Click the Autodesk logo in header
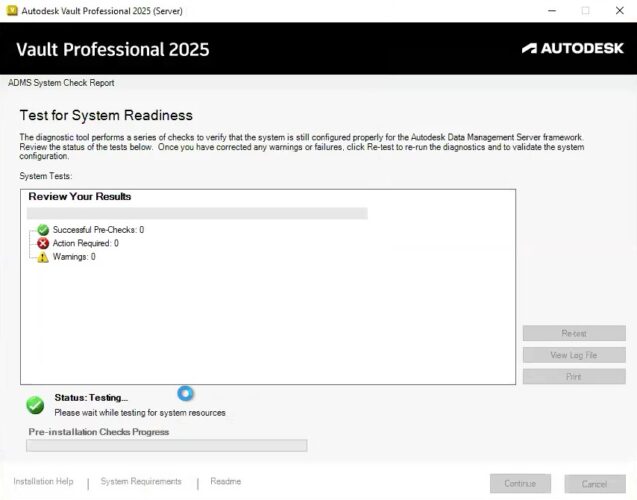 tap(572, 48)
